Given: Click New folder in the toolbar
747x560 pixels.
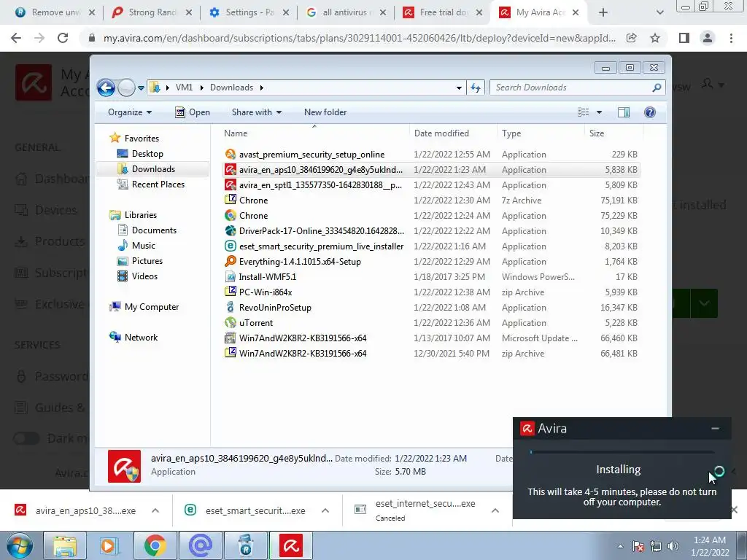Looking at the screenshot, I should click(x=325, y=112).
